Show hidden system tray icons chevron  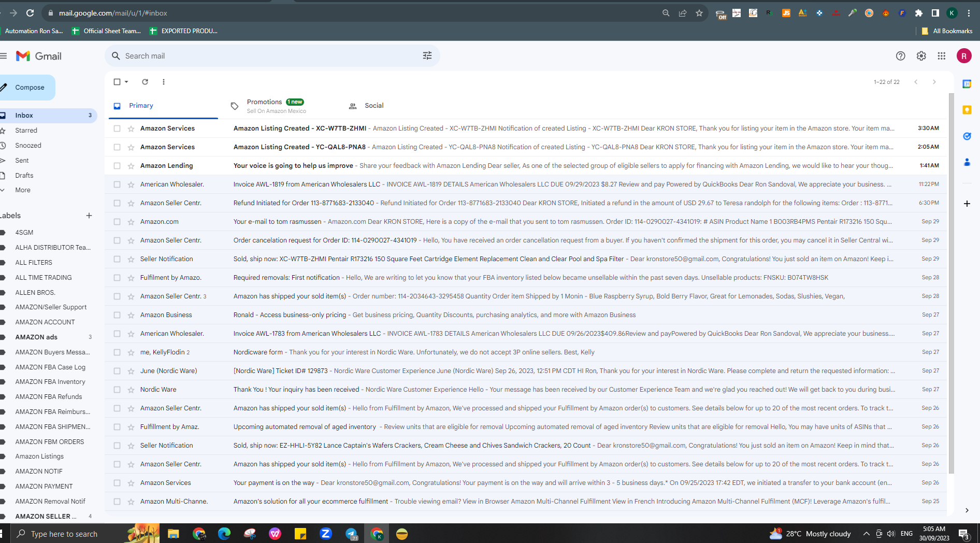[866, 534]
